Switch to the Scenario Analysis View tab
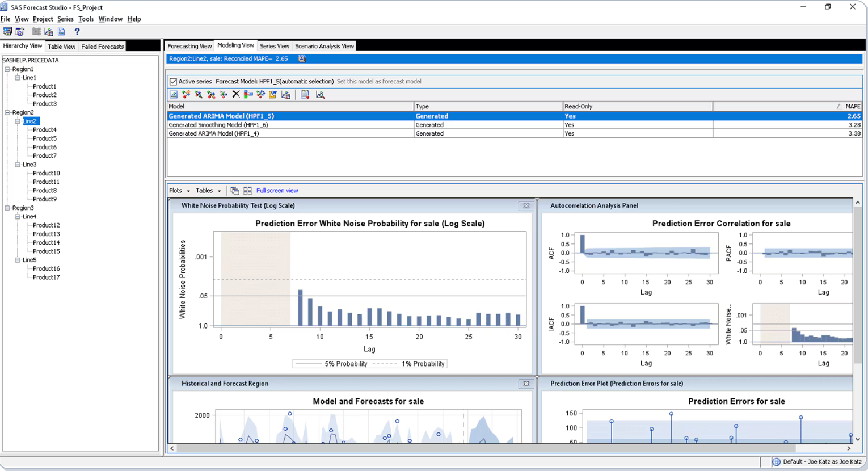This screenshot has width=868, height=471. point(324,46)
